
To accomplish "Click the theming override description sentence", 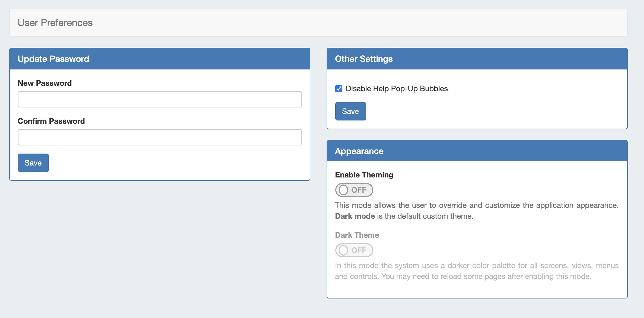I will [x=476, y=205].
